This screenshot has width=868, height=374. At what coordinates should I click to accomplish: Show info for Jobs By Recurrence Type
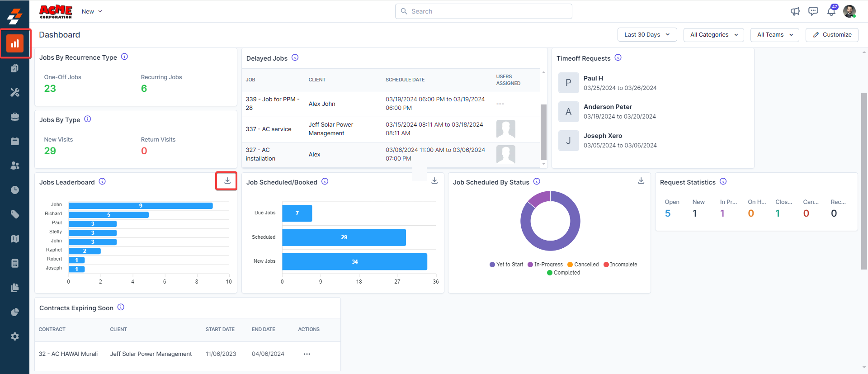click(x=125, y=57)
